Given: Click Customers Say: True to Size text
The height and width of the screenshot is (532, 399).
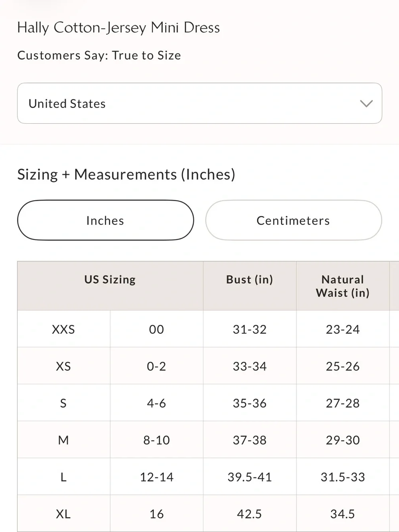Looking at the screenshot, I should 99,55.
